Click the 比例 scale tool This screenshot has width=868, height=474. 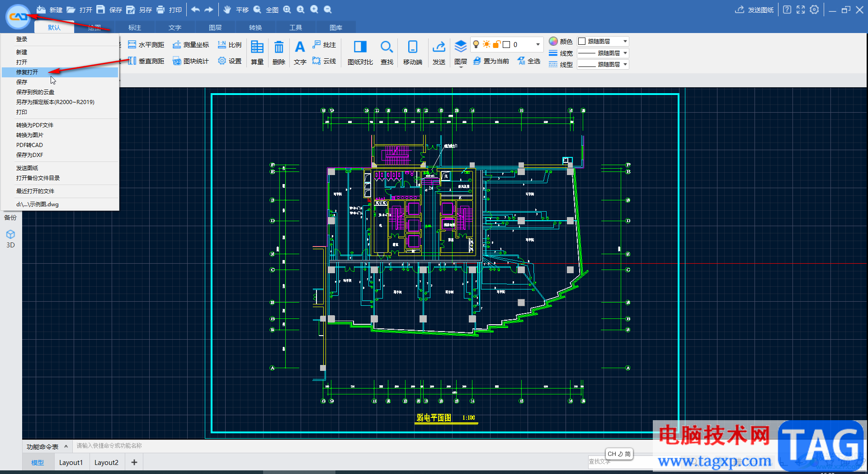coord(230,45)
